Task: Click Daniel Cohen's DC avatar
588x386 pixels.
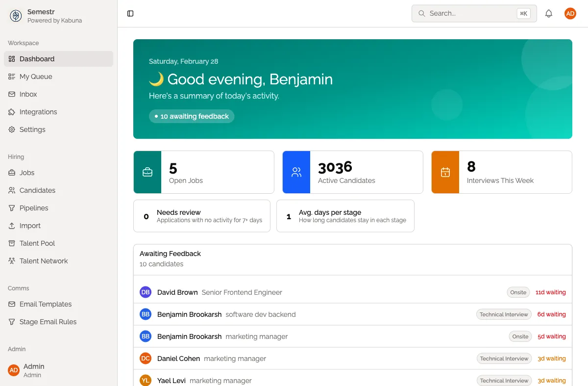Action: pyautogui.click(x=146, y=359)
